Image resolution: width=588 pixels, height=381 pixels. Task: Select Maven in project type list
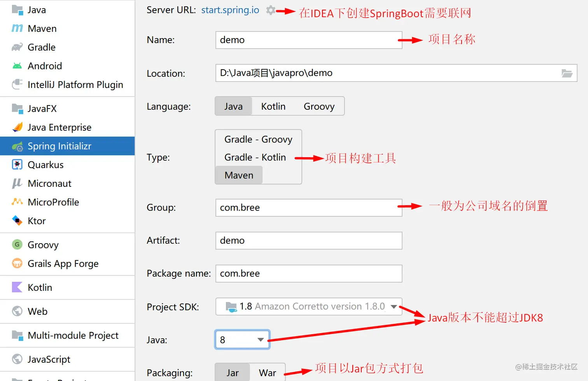[x=67, y=28]
